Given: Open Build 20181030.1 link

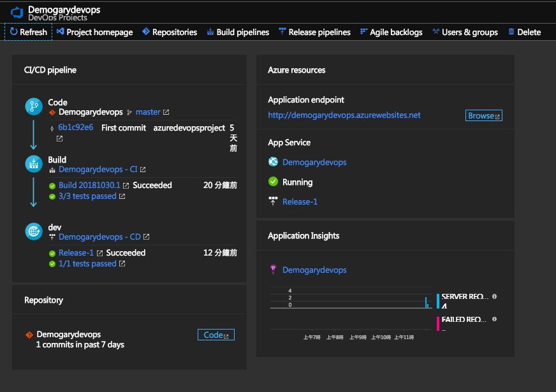Looking at the screenshot, I should [89, 185].
